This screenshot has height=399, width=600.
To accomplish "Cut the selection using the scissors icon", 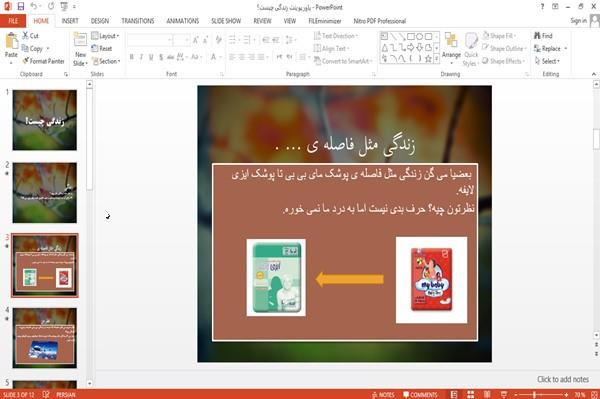I will click(26, 36).
